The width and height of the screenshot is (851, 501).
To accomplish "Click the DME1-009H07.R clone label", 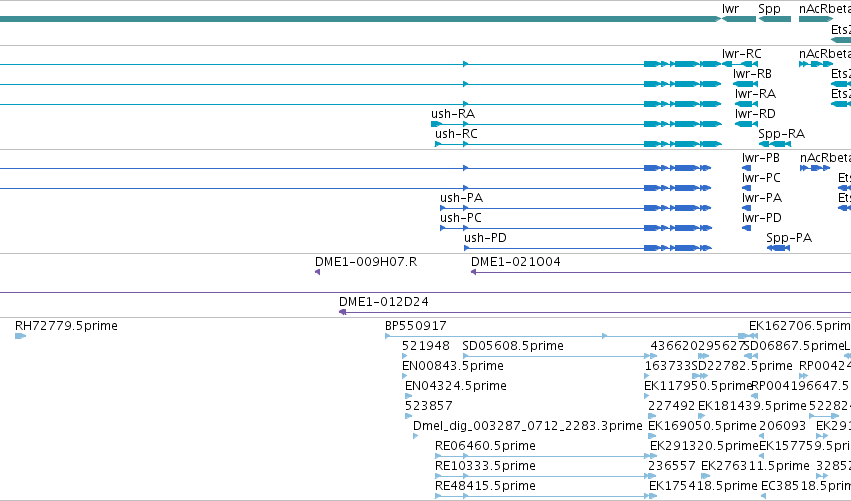I will (x=366, y=262).
